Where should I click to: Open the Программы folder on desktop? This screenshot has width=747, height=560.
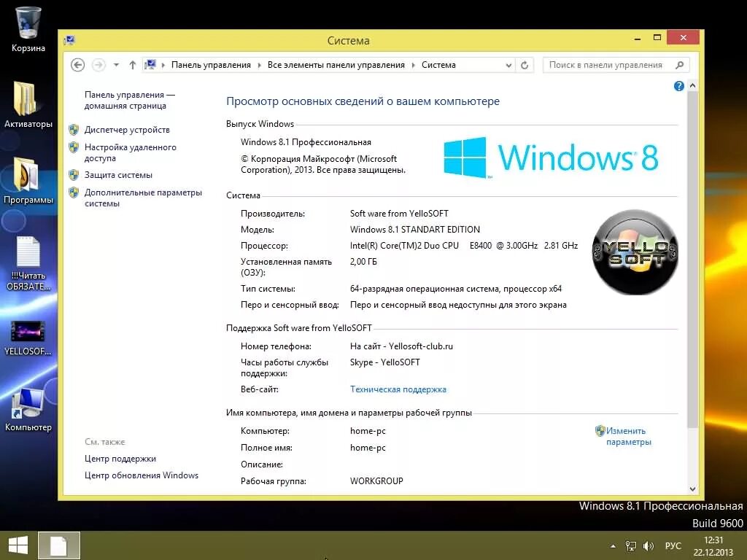28,181
